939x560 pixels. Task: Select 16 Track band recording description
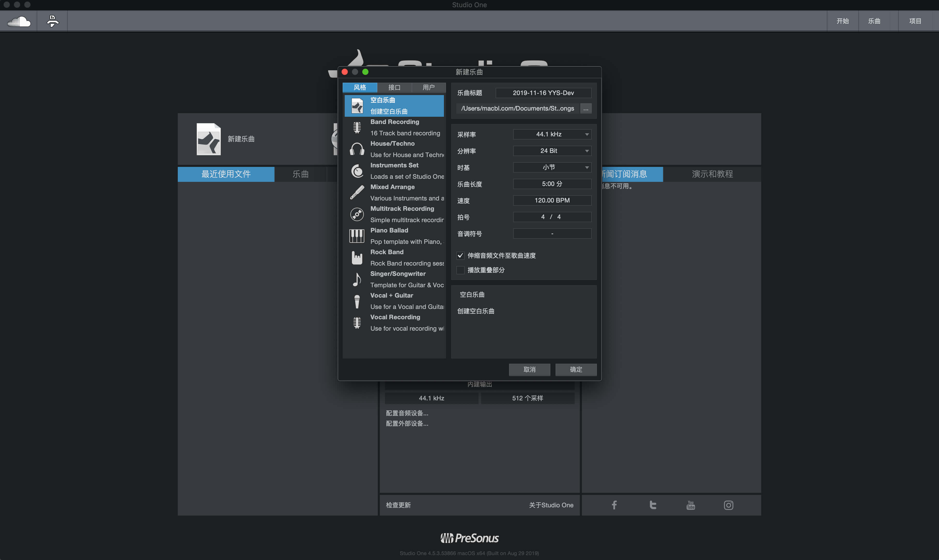(405, 133)
